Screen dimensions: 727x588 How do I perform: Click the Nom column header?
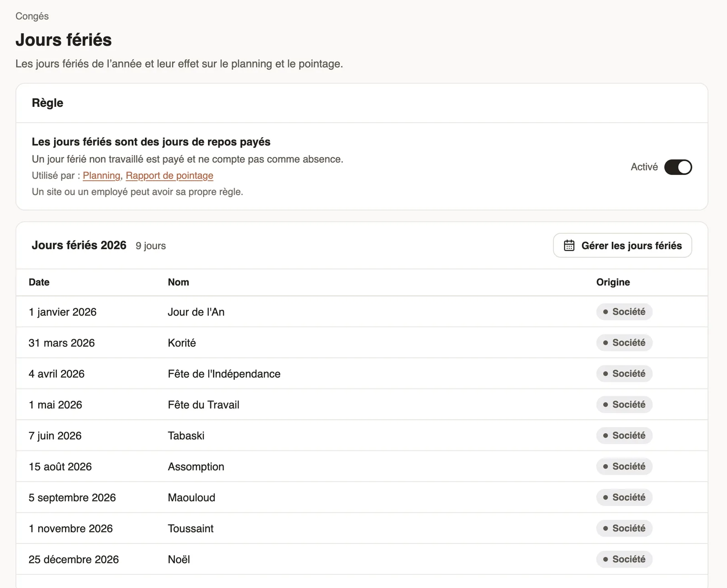pyautogui.click(x=179, y=282)
